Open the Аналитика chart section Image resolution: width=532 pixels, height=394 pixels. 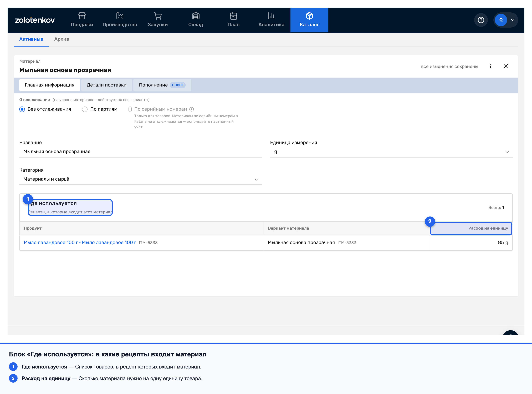pos(271,20)
